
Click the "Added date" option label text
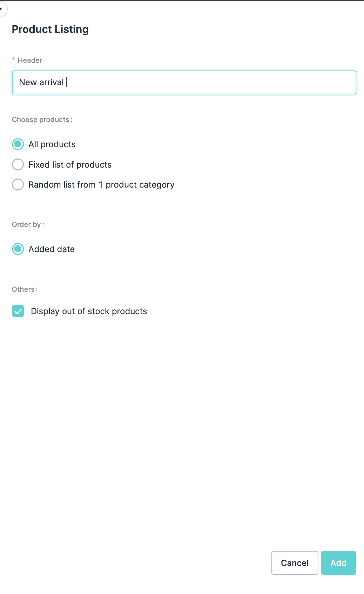pos(52,249)
